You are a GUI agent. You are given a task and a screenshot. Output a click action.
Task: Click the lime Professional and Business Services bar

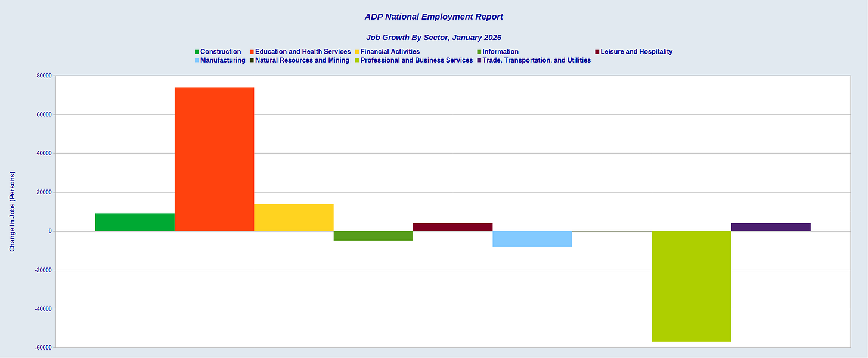coord(691,287)
